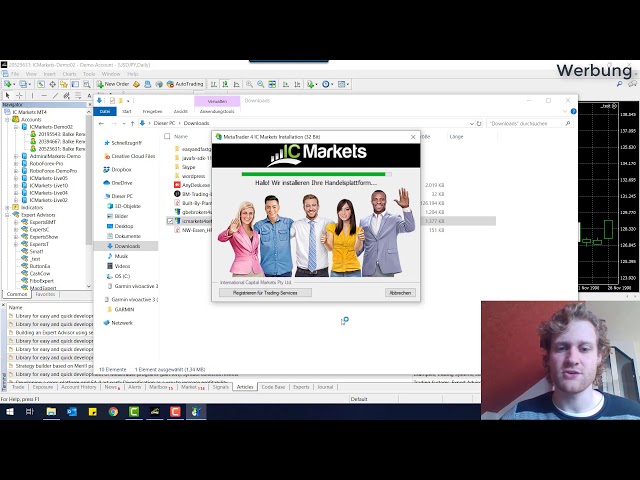Image resolution: width=640 pixels, height=480 pixels.
Task: Click the "Downloads" durchsuchen search field
Action: tap(525, 123)
